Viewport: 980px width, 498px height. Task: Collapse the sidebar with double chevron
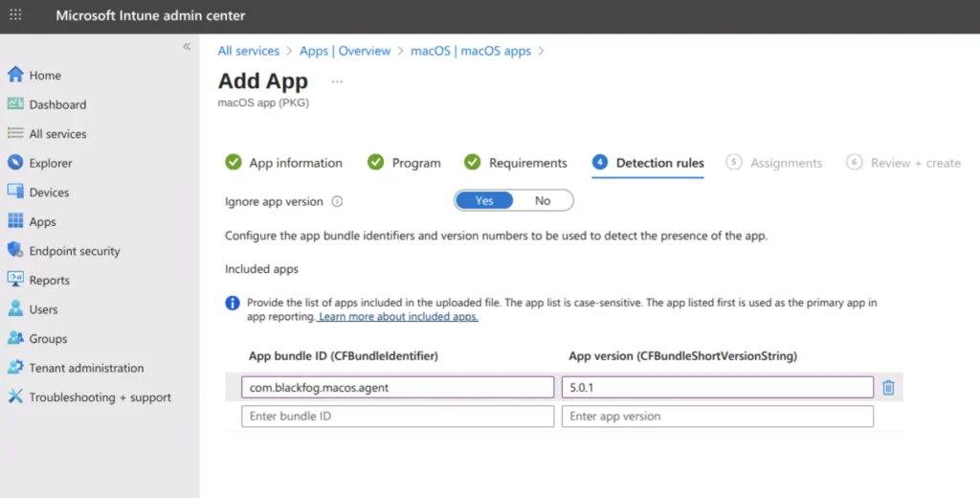click(x=187, y=47)
